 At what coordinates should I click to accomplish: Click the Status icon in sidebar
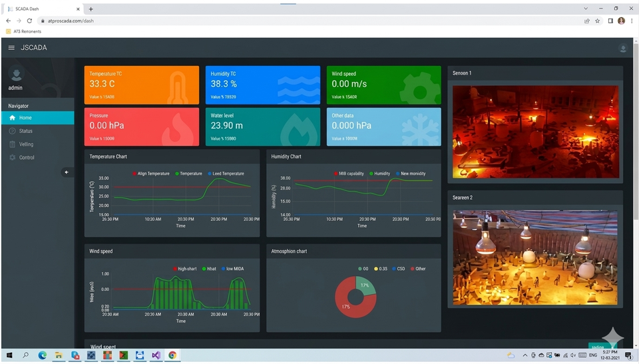[12, 131]
